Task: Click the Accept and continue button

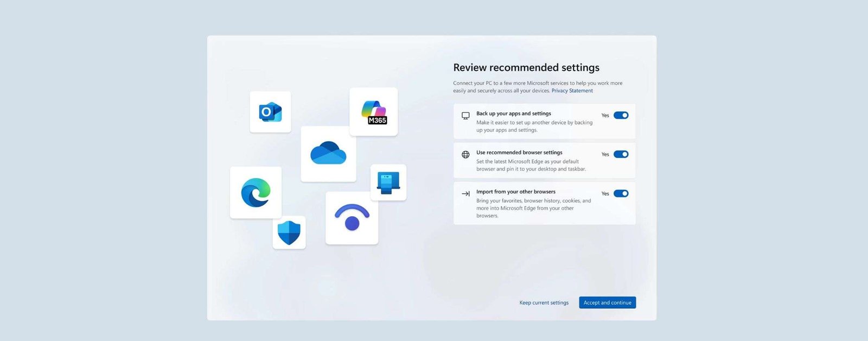Action: point(608,302)
